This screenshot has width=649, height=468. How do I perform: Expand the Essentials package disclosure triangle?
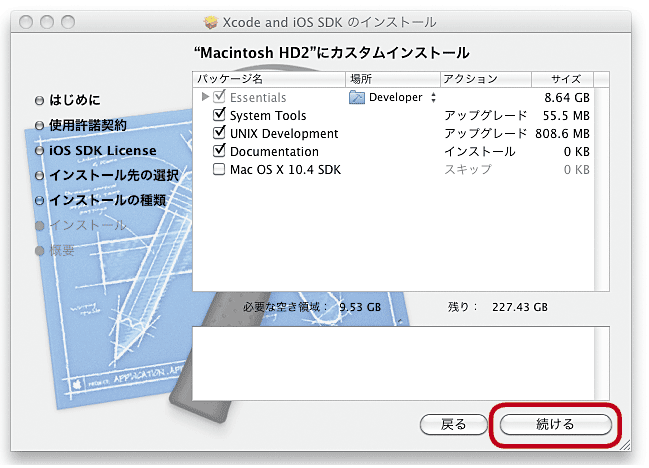point(204,97)
